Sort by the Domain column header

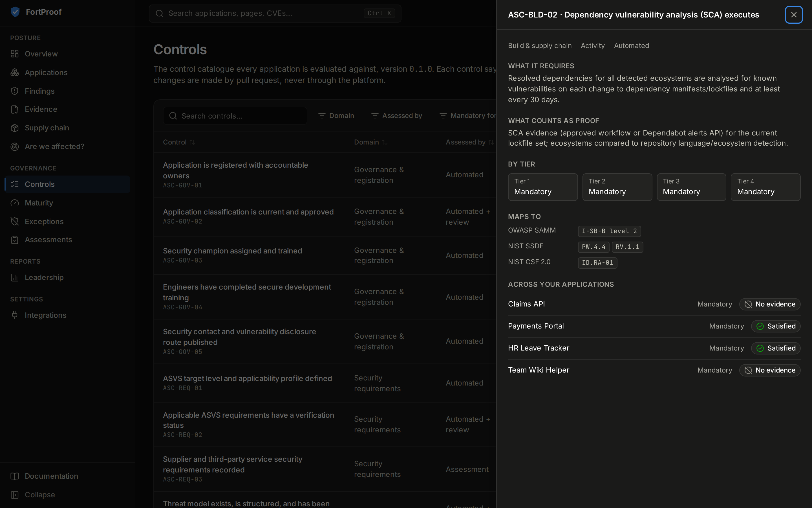tap(371, 142)
